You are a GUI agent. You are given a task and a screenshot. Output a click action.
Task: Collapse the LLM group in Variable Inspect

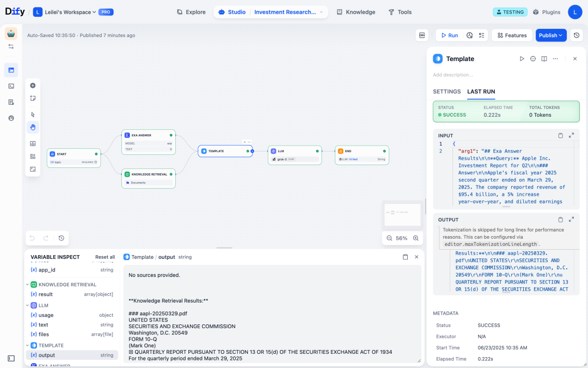tap(28, 305)
